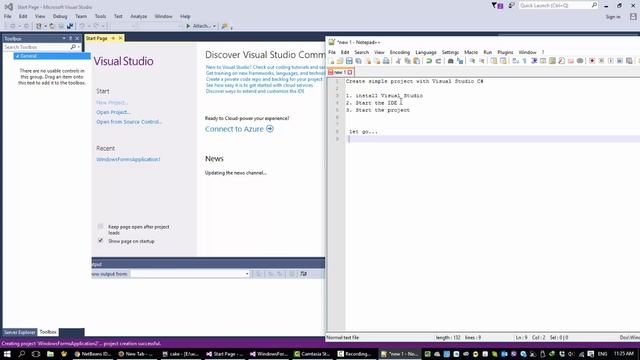
Task: Click the Paste icon in Notepad++ toolbar
Action: coord(417,61)
